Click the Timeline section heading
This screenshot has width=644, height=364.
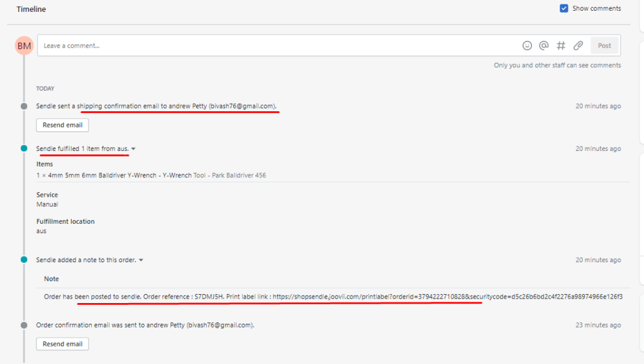click(x=31, y=9)
